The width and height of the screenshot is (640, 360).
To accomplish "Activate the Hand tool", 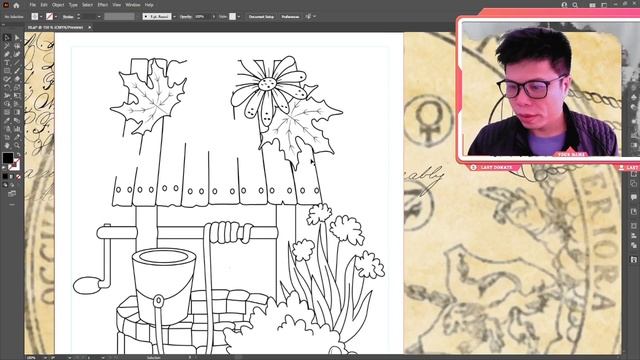I will point(7,145).
